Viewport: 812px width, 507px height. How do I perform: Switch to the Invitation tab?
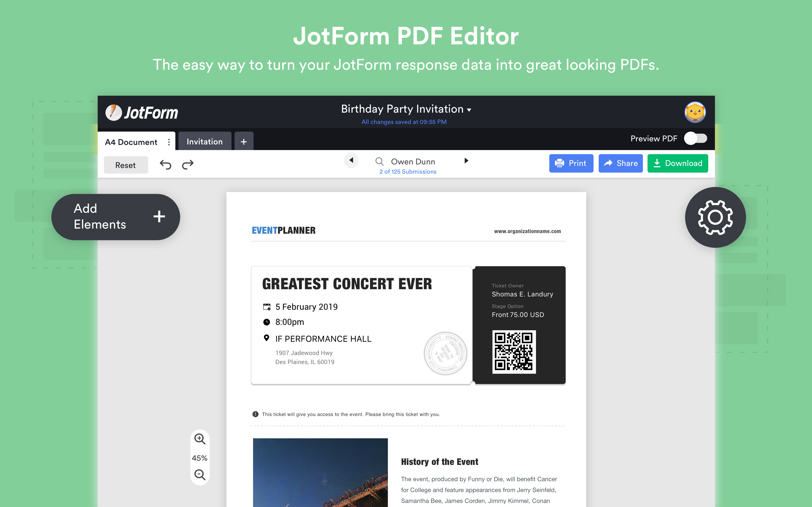click(204, 142)
